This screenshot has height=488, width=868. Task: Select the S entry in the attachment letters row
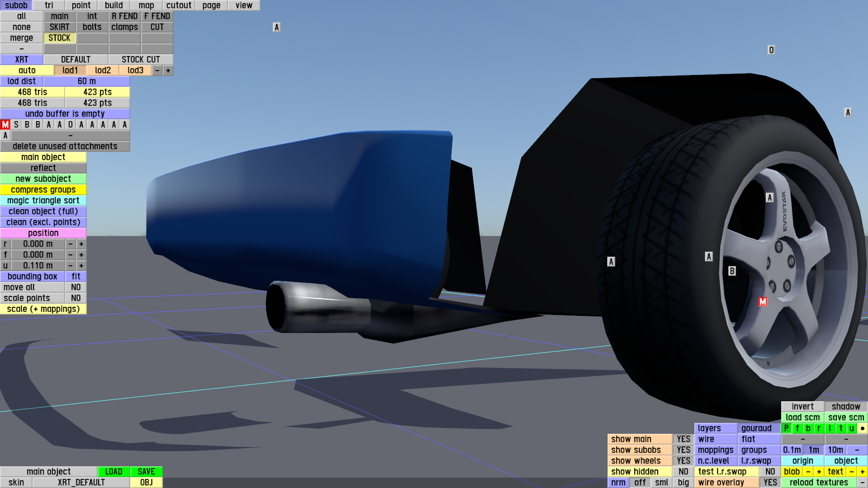pyautogui.click(x=16, y=125)
